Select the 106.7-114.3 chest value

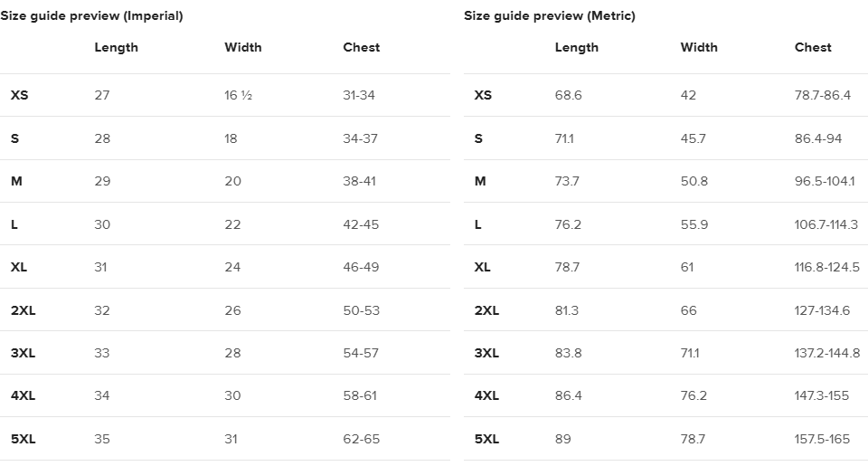(826, 224)
